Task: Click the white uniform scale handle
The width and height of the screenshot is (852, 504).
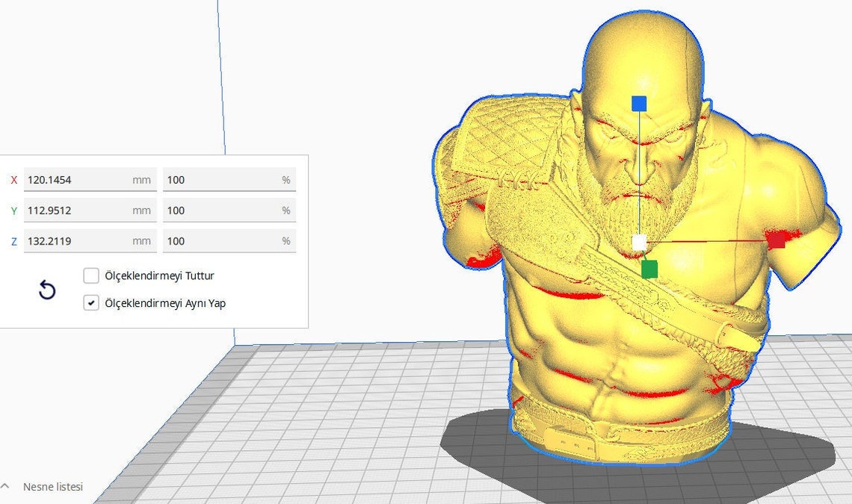Action: (x=639, y=240)
